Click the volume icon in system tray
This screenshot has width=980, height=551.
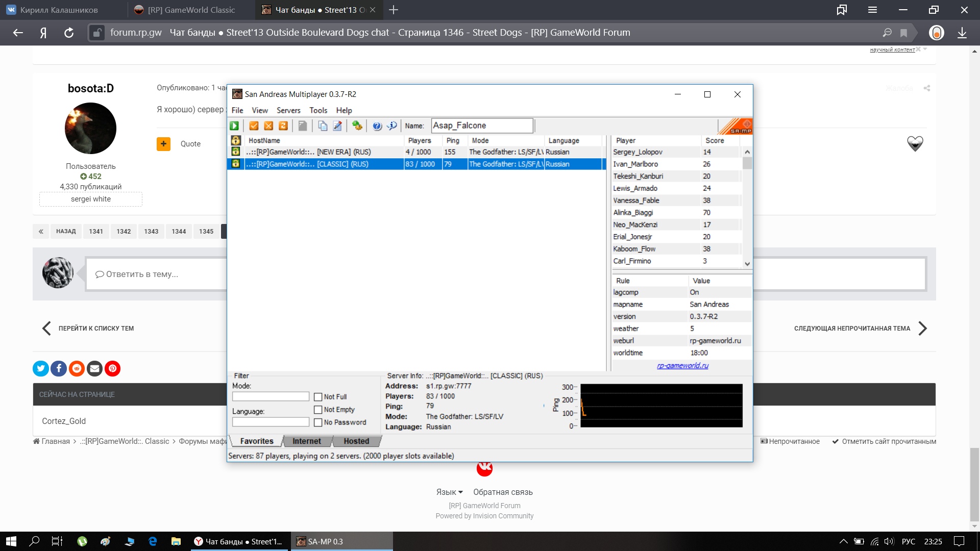889,541
